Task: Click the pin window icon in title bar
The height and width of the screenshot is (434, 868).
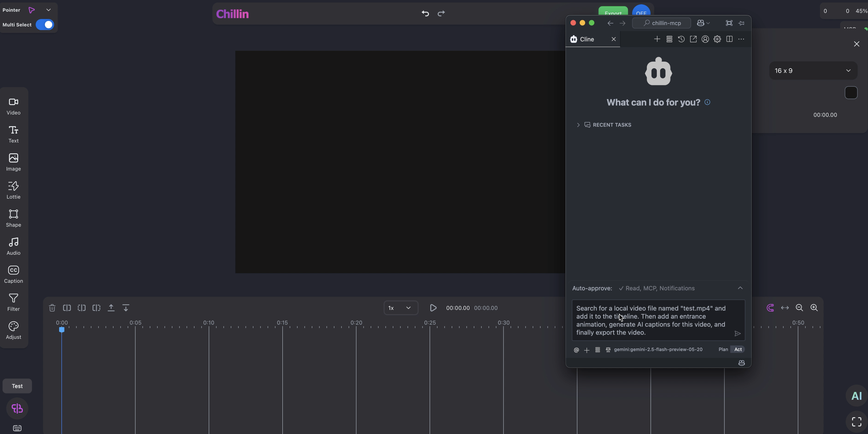Action: tap(741, 23)
